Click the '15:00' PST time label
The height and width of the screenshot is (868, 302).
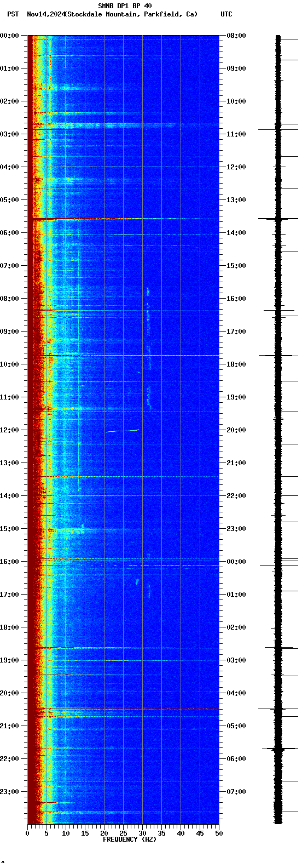click(x=9, y=529)
